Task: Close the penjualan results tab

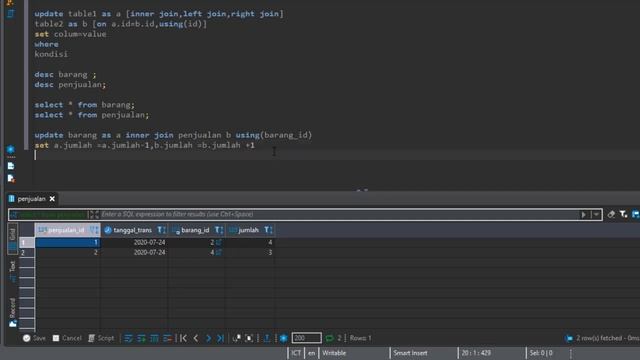Action: (x=52, y=199)
